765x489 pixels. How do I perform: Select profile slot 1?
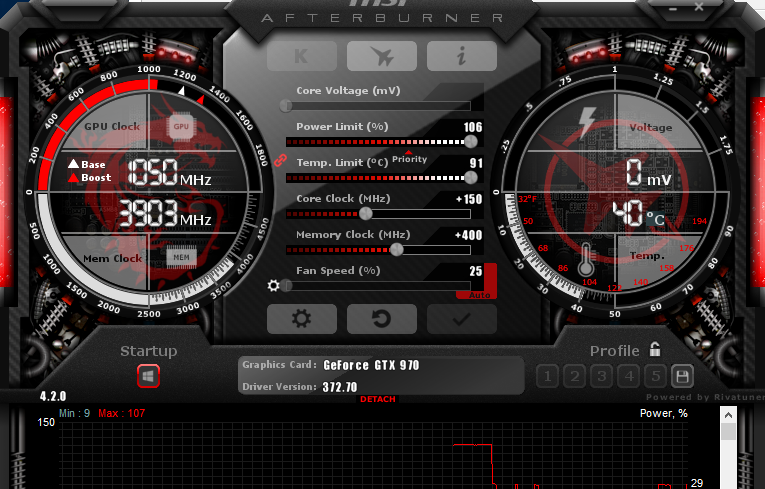tap(547, 376)
